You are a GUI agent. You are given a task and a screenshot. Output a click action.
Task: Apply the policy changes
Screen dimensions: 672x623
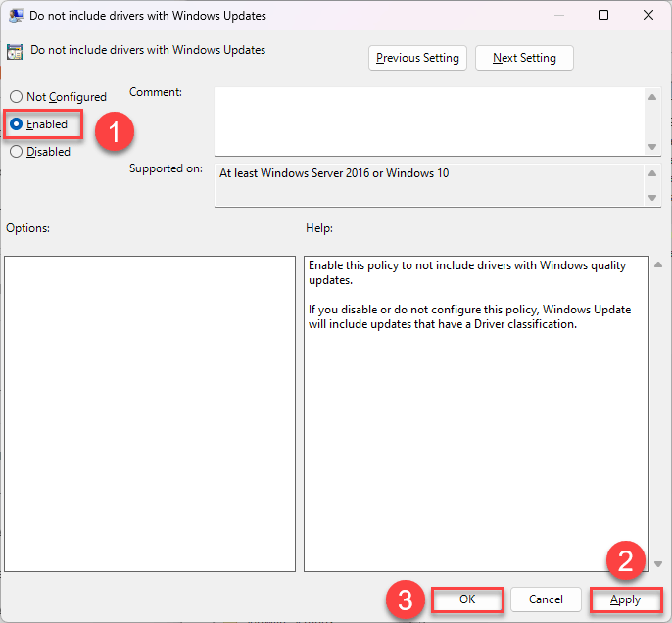coord(625,599)
